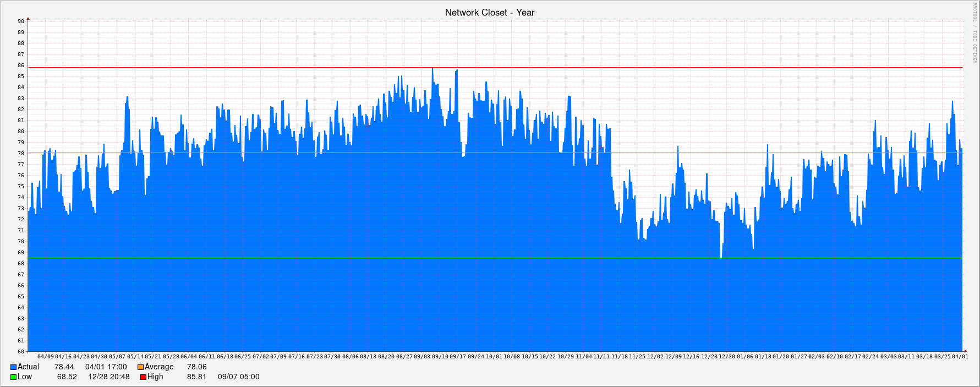Click the RRDTOOL / TOBI OETIKER watermark
Screen dimensions: 980x387
[x=974, y=33]
